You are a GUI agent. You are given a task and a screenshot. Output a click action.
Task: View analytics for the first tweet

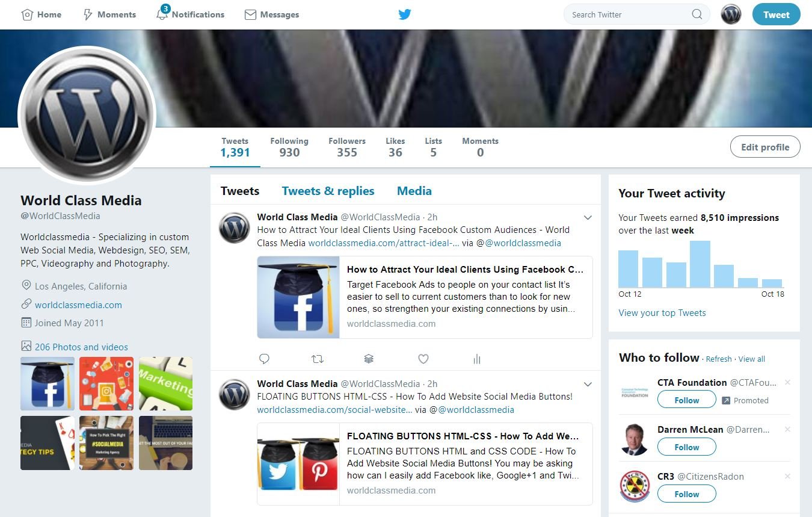(x=477, y=359)
